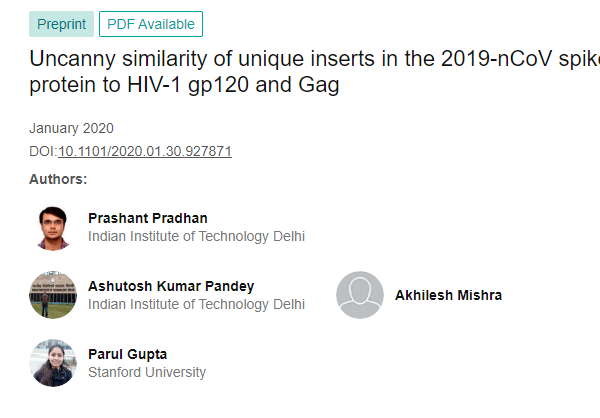Open the PDF Available button
The image size is (600, 418).
click(151, 24)
